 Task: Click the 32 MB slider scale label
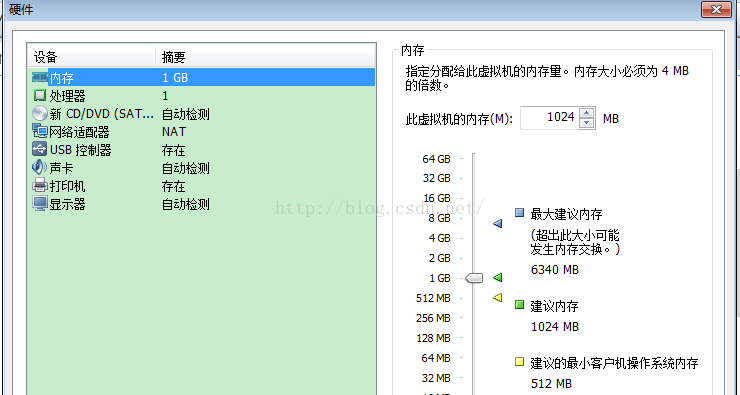pyautogui.click(x=436, y=378)
